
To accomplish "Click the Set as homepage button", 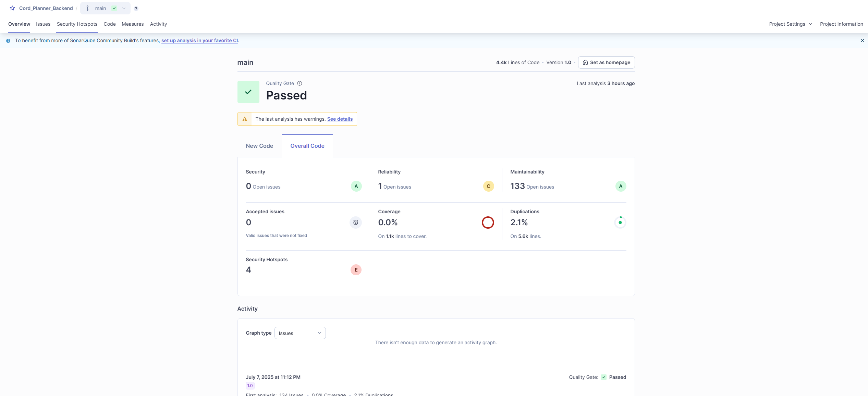I will click(606, 62).
